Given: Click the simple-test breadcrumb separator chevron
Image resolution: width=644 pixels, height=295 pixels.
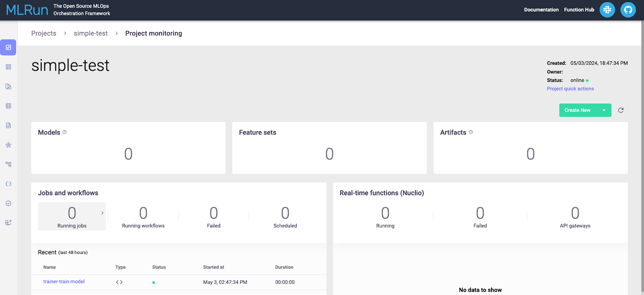Looking at the screenshot, I should coord(116,33).
